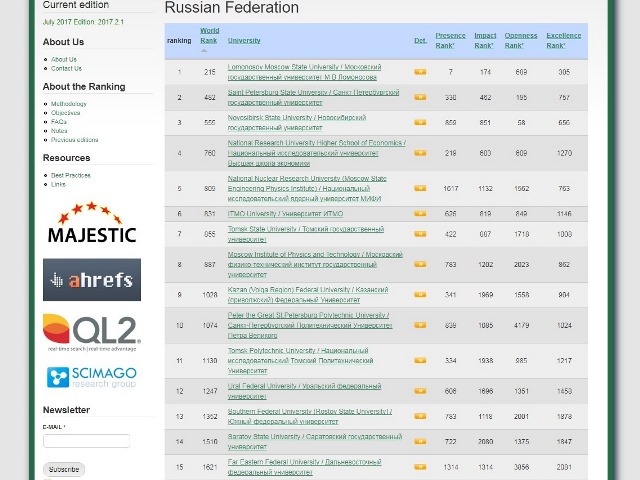Go to Previous editions in sidebar
Viewport: 640px width, 480px height.
[75, 140]
